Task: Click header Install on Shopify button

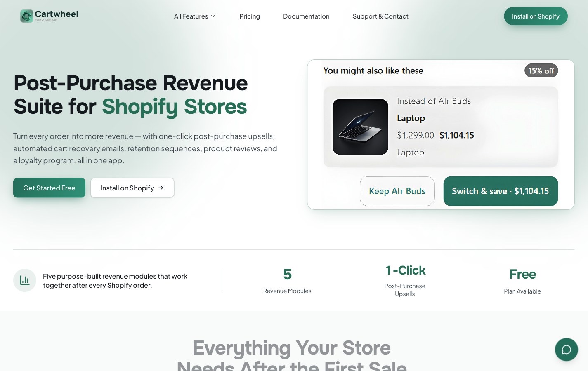Action: [536, 16]
